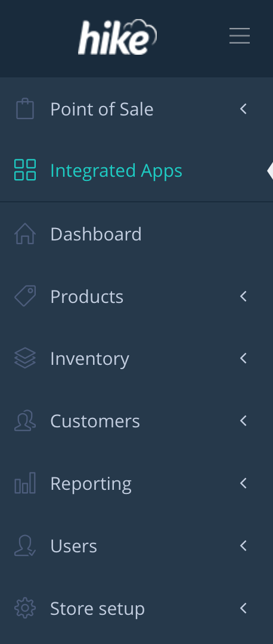This screenshot has height=644, width=273.
Task: Click the Products tag icon
Action: point(25,296)
